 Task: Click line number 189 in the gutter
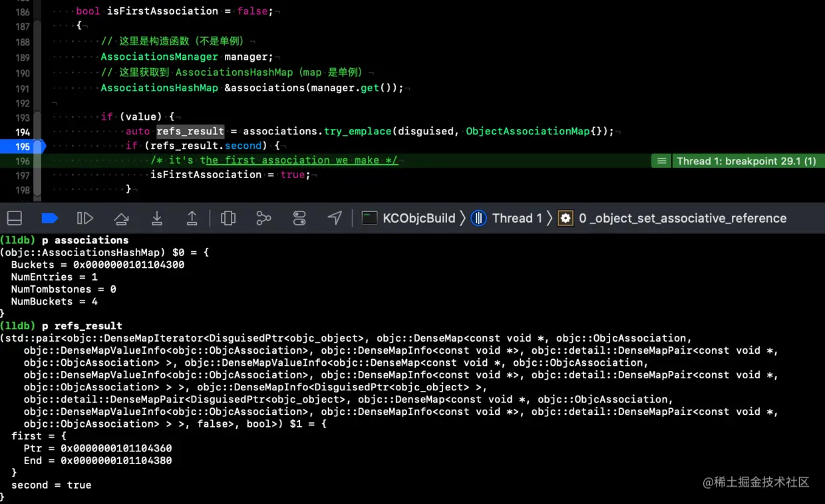(x=23, y=57)
